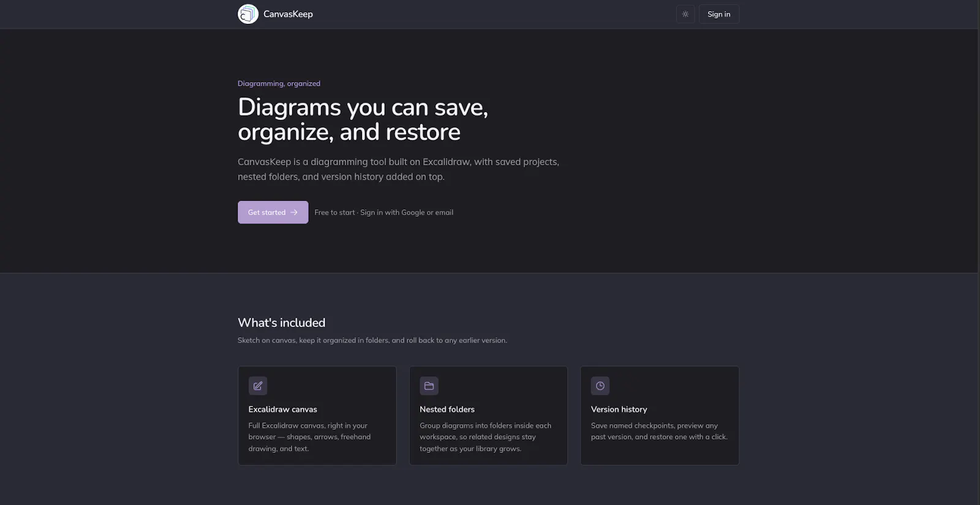
Task: Click the "Sketch on canvas, keep it organized" subtitle
Action: tap(372, 340)
